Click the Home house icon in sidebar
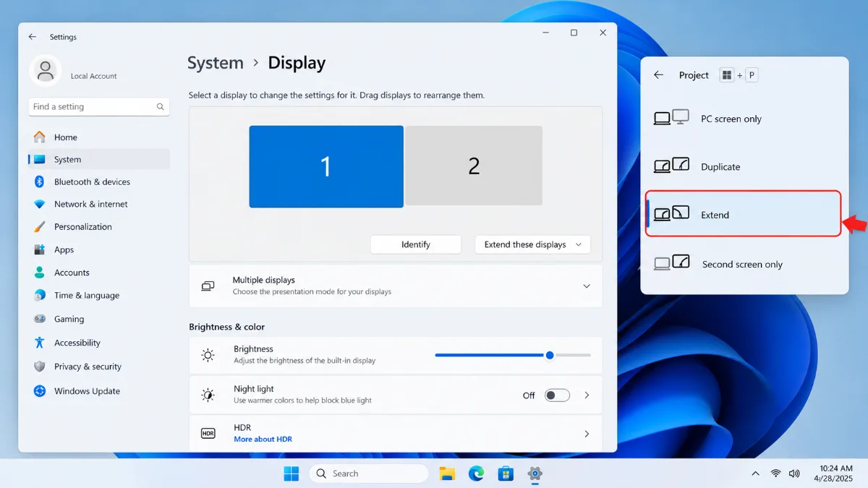Screen dimensions: 868x488 pos(40,137)
